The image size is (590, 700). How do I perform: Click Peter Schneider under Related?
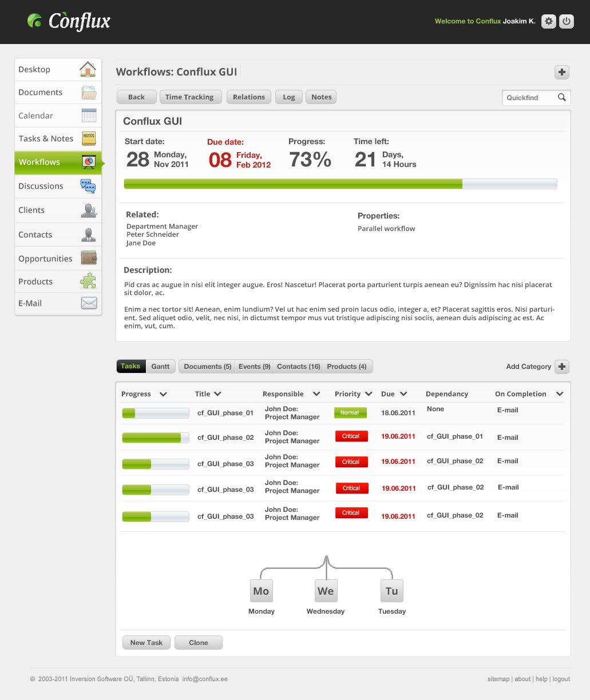click(153, 234)
